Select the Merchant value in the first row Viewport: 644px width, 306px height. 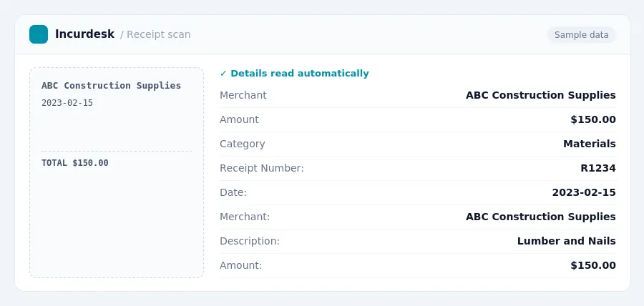pyautogui.click(x=540, y=95)
